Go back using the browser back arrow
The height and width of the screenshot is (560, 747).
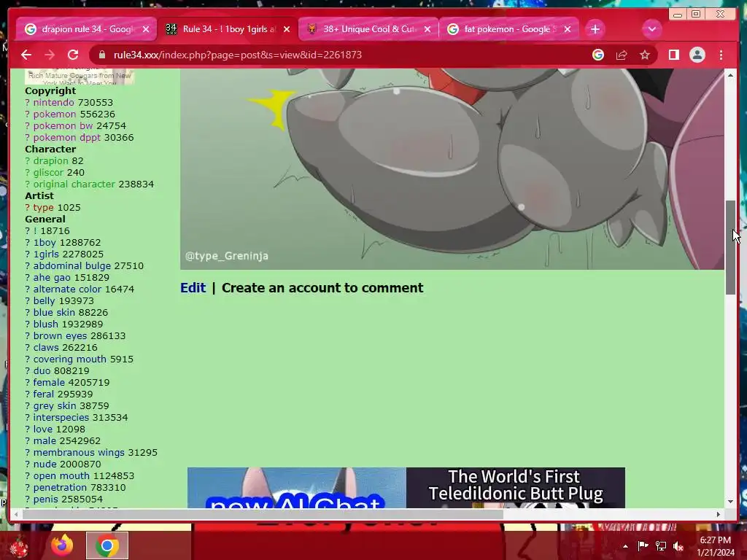pos(26,55)
